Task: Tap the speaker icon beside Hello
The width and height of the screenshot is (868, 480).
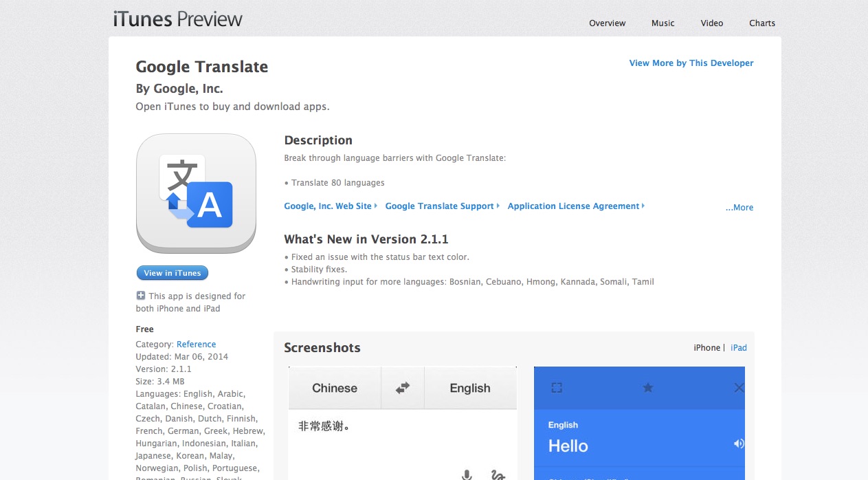Action: coord(739,444)
